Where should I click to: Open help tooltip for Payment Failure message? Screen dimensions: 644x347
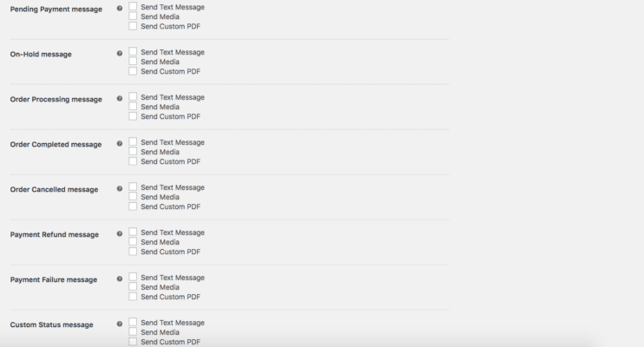[x=120, y=278]
